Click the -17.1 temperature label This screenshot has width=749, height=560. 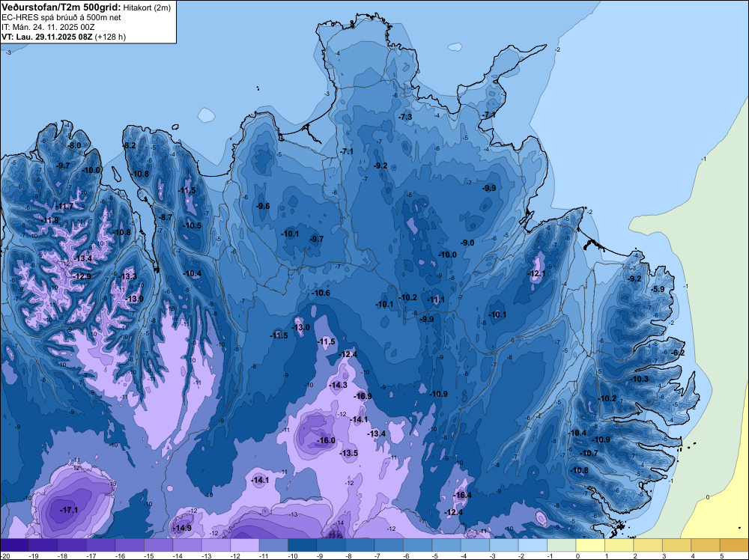pyautogui.click(x=69, y=510)
